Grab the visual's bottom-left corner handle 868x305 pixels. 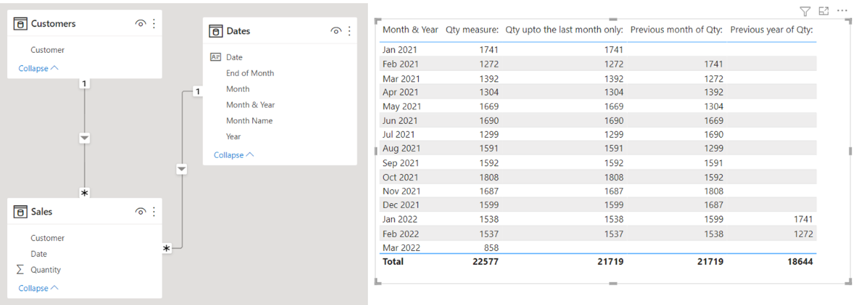click(377, 282)
